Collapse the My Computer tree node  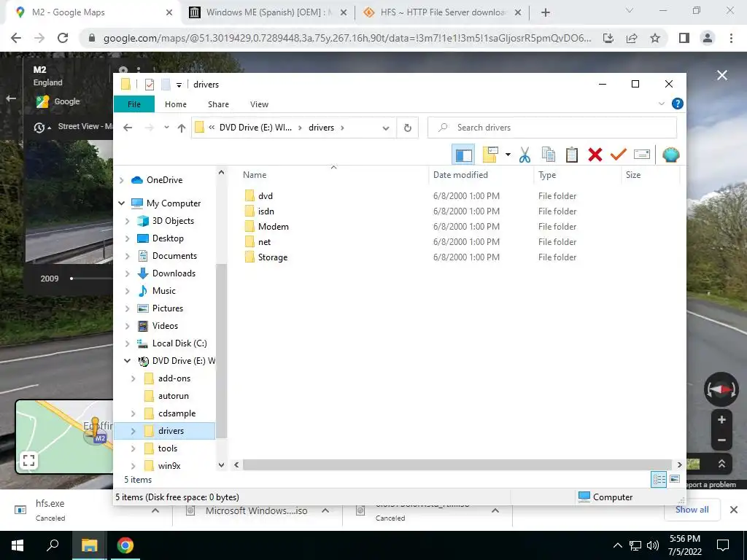(x=122, y=203)
